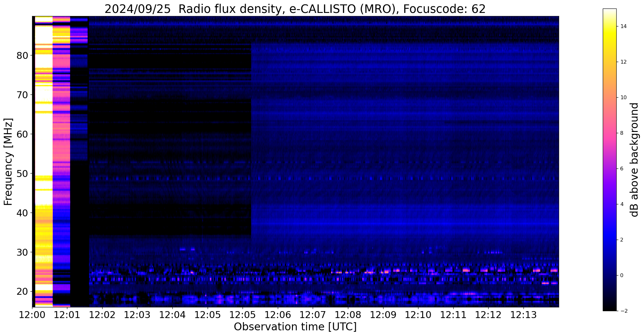
Task: Click the 12:07 time tick label
Action: tap(312, 315)
